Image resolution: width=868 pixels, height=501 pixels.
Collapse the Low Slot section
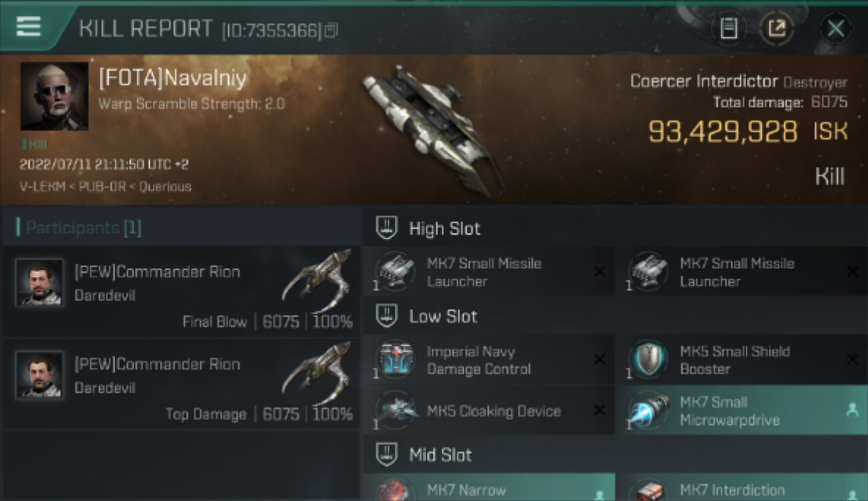click(386, 316)
